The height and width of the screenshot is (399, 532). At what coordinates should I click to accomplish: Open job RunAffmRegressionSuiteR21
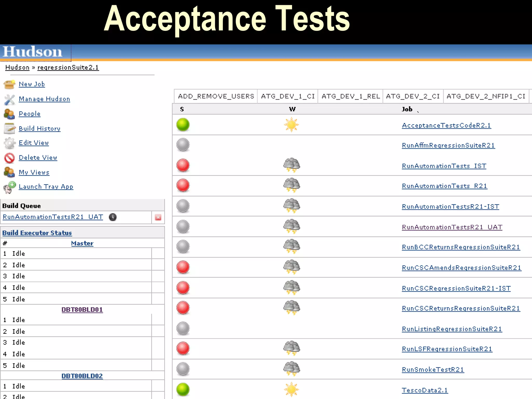448,145
